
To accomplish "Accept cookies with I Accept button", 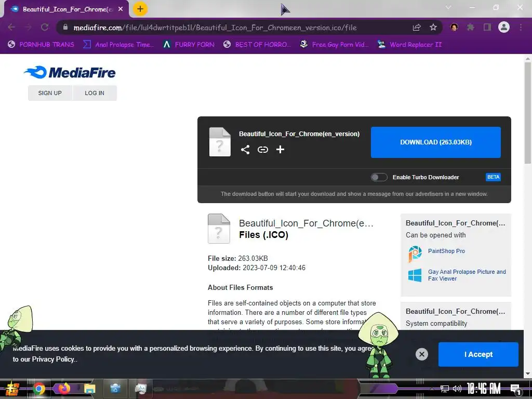I will coord(478,354).
